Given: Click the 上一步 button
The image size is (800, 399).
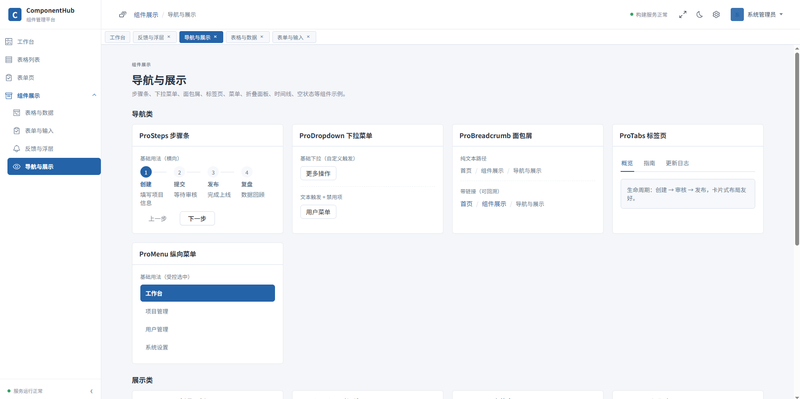Looking at the screenshot, I should pos(158,218).
